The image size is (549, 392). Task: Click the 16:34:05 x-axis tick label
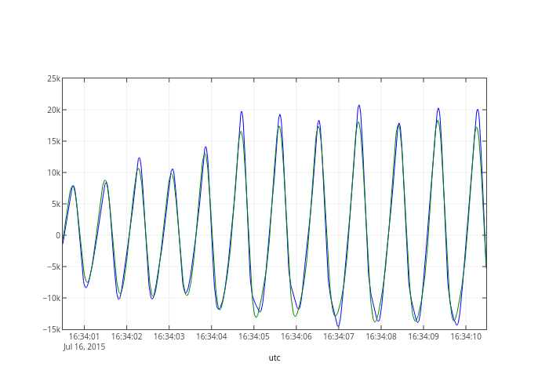pyautogui.click(x=253, y=336)
